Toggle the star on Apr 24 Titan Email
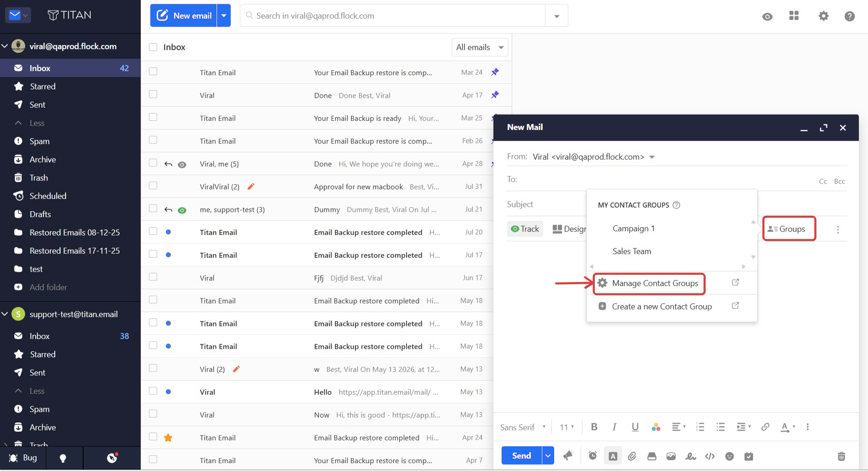The width and height of the screenshot is (868, 471). (168, 438)
